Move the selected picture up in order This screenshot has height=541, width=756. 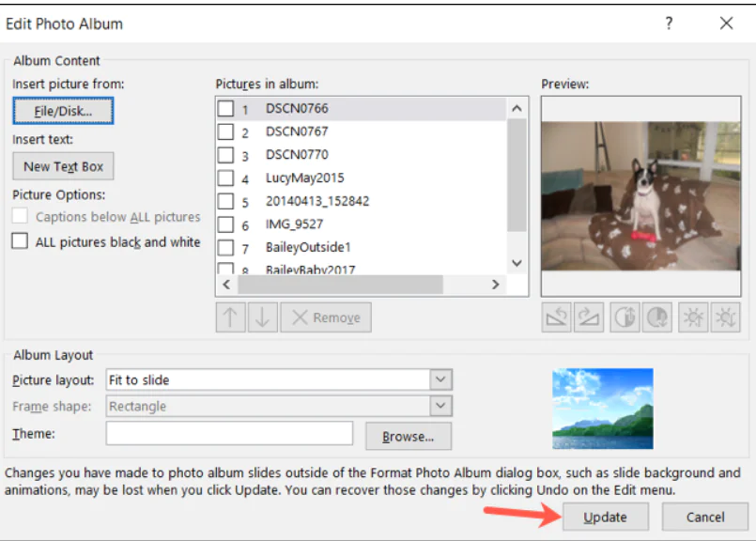pyautogui.click(x=230, y=317)
